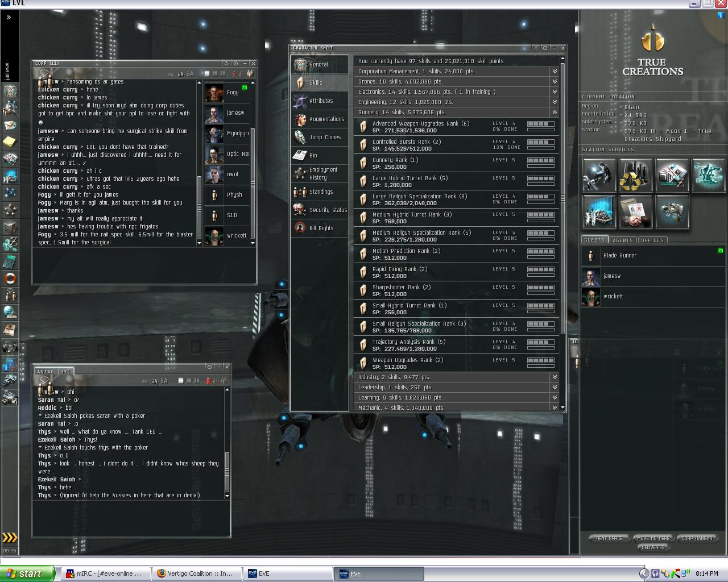Click the Trajectory Analysis skill book icon
The image size is (728, 582).
pos(363,345)
